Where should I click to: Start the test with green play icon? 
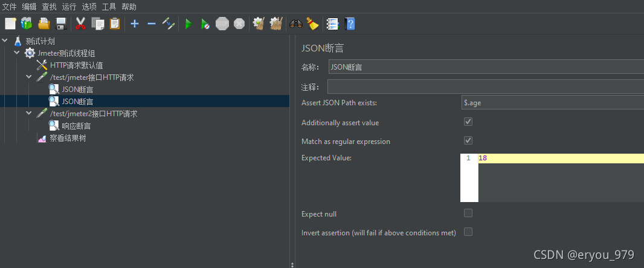(x=188, y=24)
